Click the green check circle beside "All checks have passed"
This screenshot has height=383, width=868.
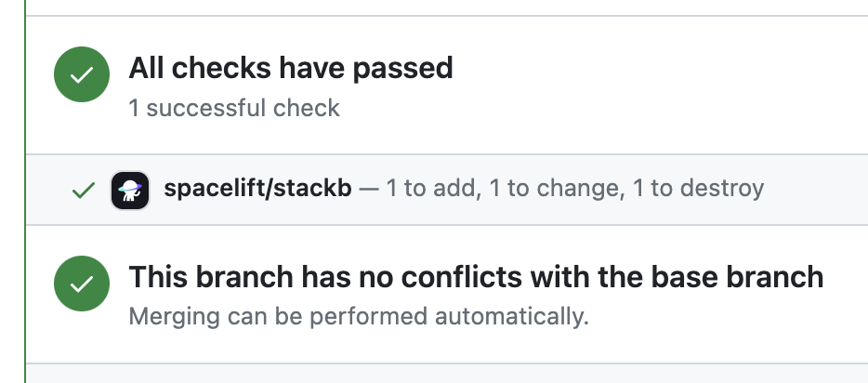tap(81, 74)
